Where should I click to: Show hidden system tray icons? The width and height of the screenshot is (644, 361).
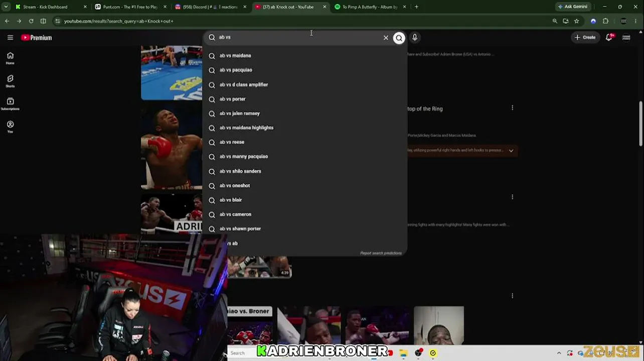[x=559, y=353]
